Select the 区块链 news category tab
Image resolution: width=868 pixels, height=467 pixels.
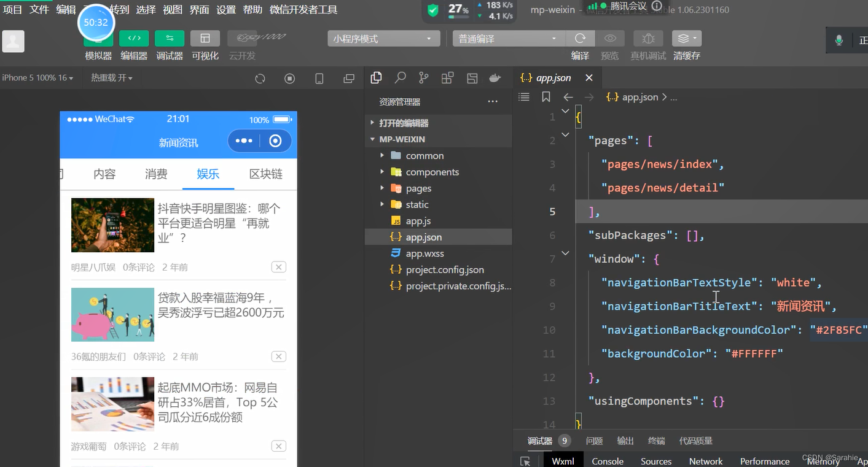click(x=266, y=174)
